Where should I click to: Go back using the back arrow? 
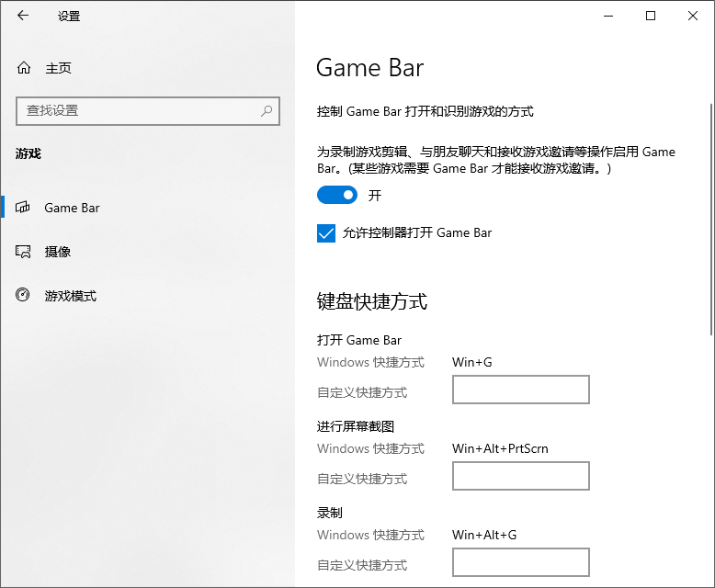(x=23, y=16)
